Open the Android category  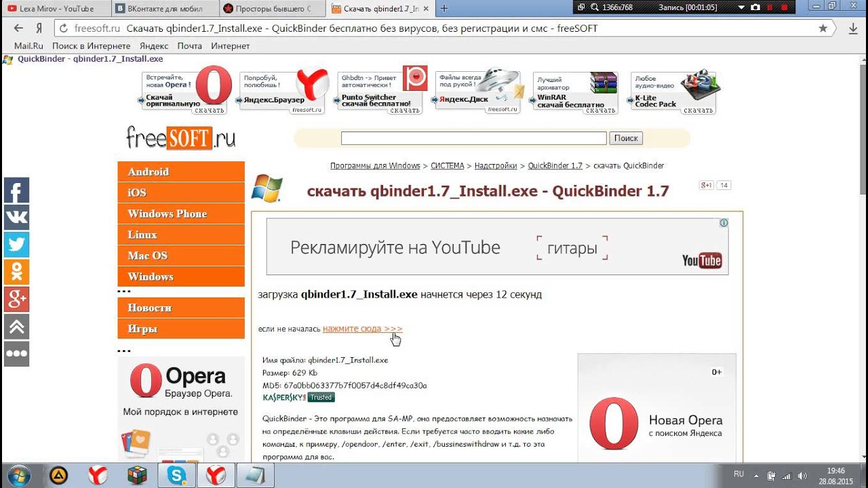click(x=181, y=171)
